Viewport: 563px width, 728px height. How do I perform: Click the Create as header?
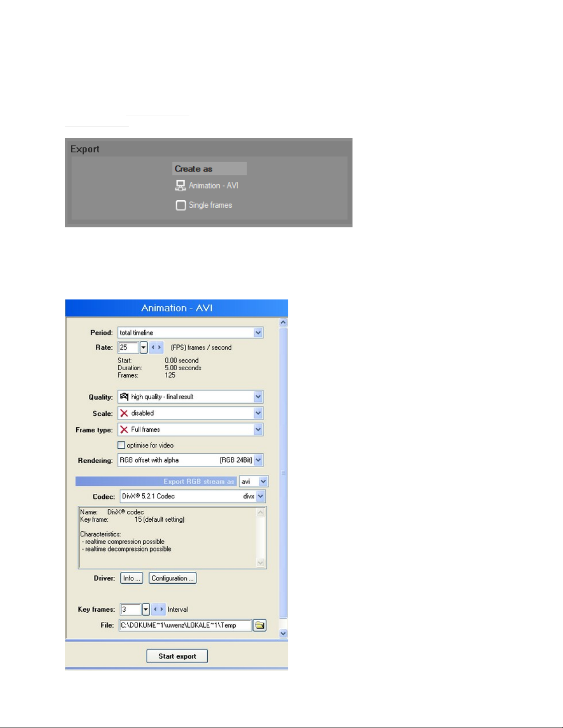[210, 169]
